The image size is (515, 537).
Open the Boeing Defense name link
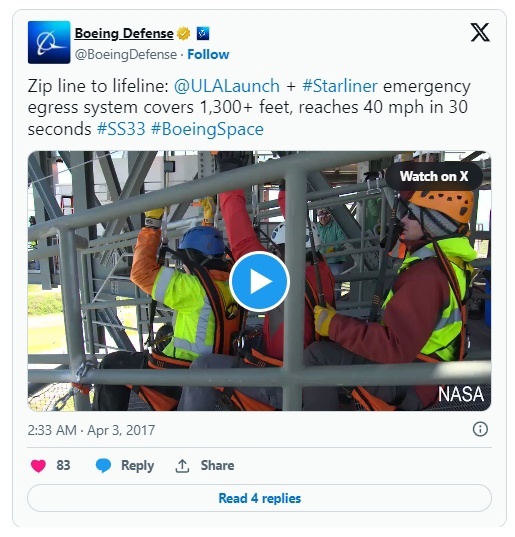coord(124,34)
